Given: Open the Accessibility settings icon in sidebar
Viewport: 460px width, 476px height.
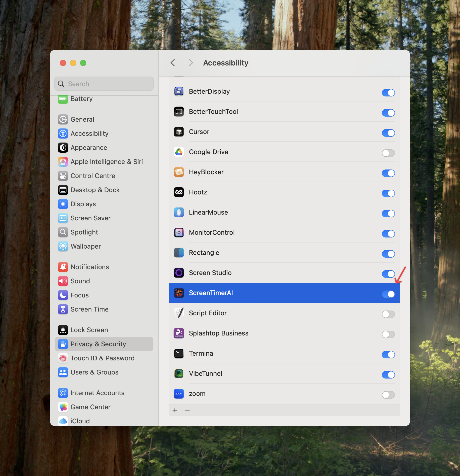Looking at the screenshot, I should 63,133.
